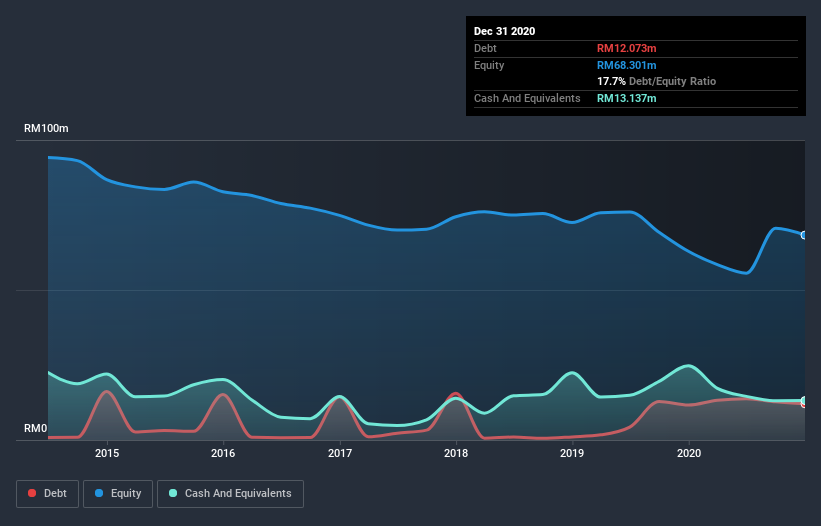821x526 pixels.
Task: Click the 2016 x-axis label
Action: click(223, 453)
